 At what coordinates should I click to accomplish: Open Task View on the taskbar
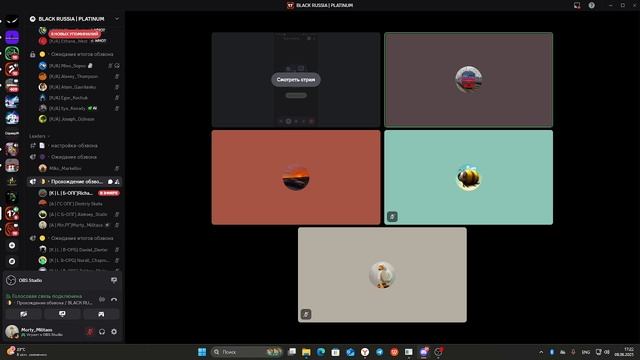[x=291, y=352]
